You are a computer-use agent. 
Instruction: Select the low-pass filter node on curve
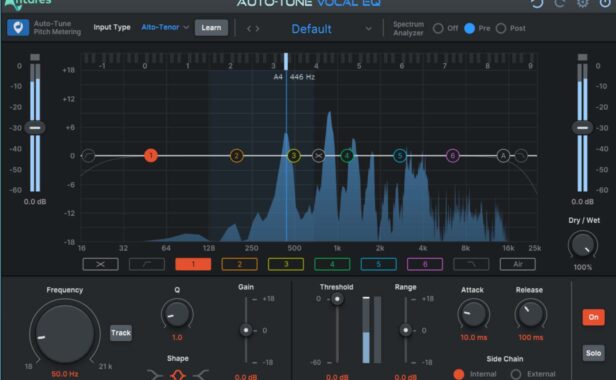click(521, 156)
